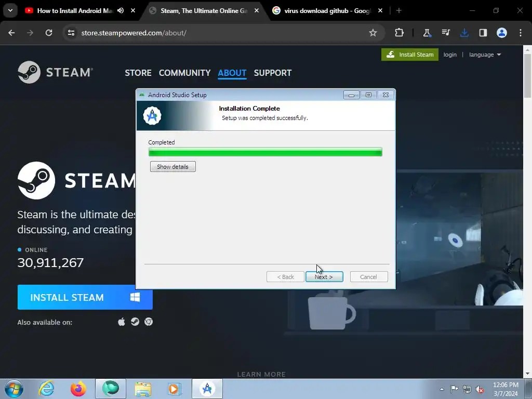Open Action Center flag icon in tray
This screenshot has width=532, height=399.
[454, 389]
